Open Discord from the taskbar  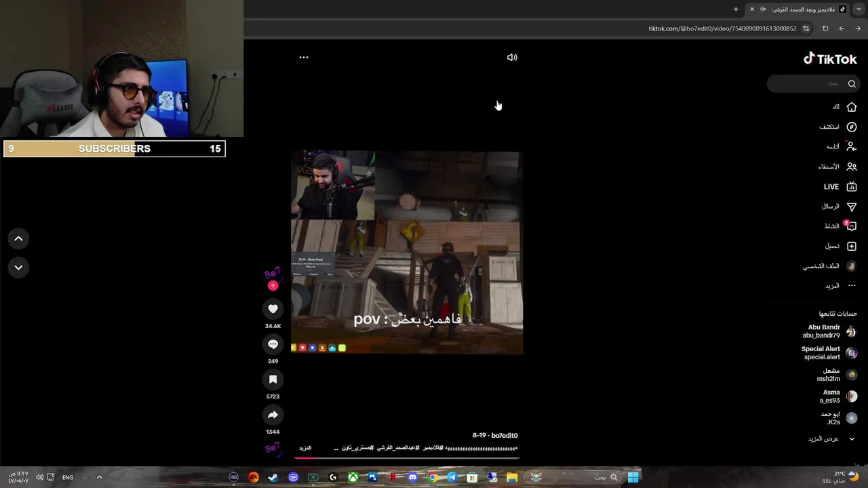tap(412, 477)
